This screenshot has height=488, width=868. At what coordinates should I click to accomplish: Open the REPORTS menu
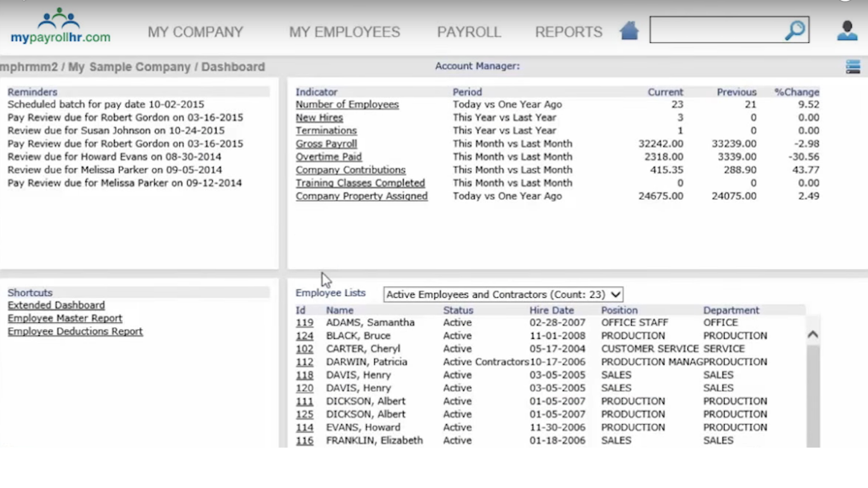click(569, 32)
